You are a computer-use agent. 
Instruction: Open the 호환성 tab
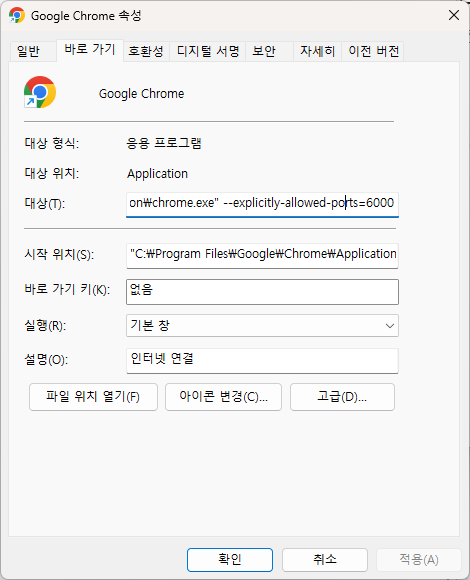click(x=146, y=51)
